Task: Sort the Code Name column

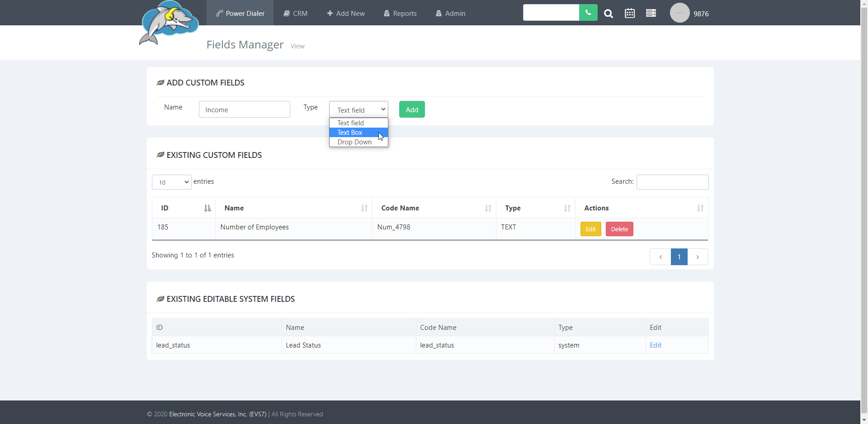Action: [488, 208]
